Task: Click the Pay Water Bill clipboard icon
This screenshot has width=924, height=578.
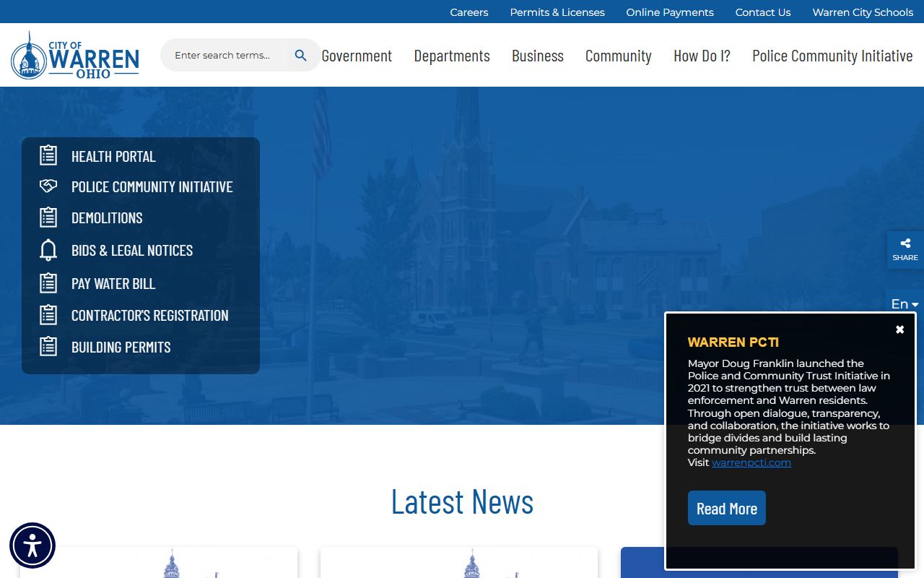Action: (48, 283)
